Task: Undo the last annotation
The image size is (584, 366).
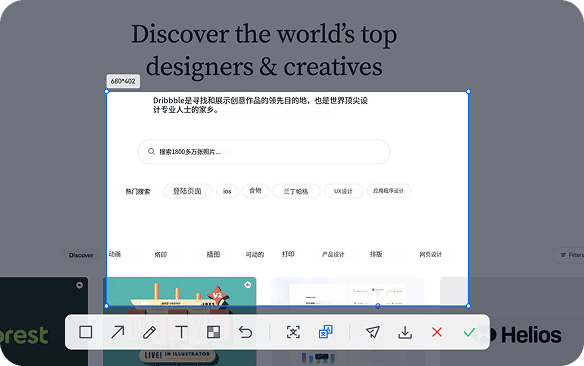Action: (245, 332)
